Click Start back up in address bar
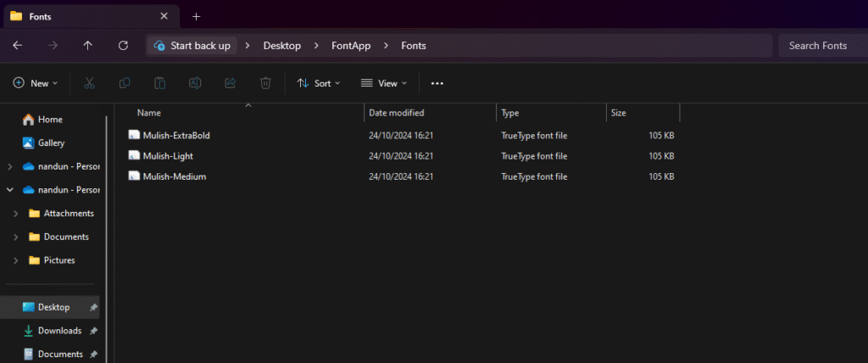The width and height of the screenshot is (868, 363). [x=192, y=46]
